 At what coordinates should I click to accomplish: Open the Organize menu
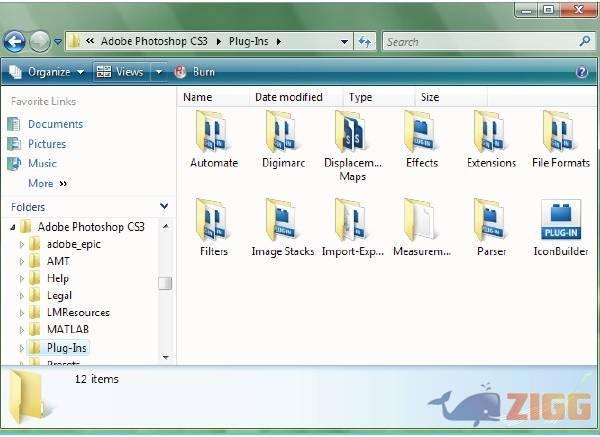point(46,72)
